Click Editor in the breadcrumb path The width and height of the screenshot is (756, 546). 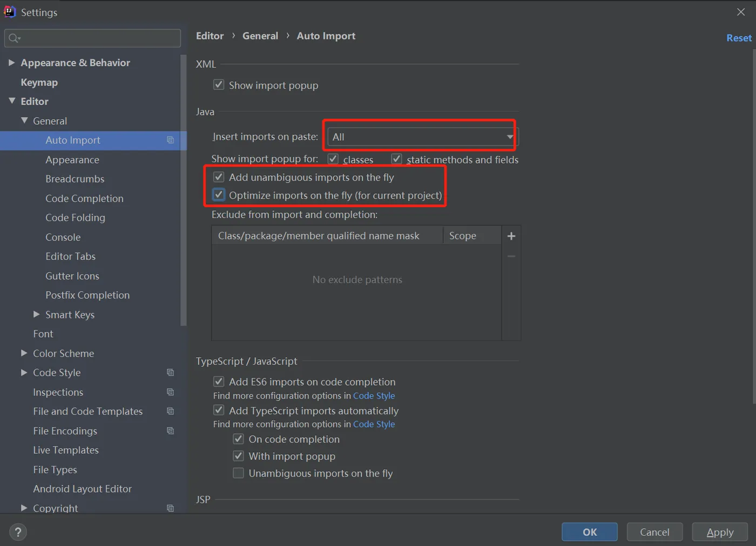210,36
